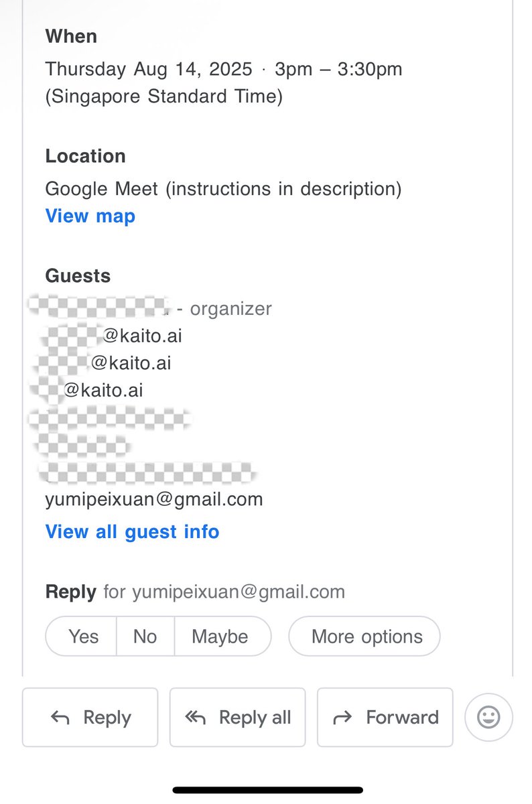Choose Maybe as the RSVP response

point(221,636)
